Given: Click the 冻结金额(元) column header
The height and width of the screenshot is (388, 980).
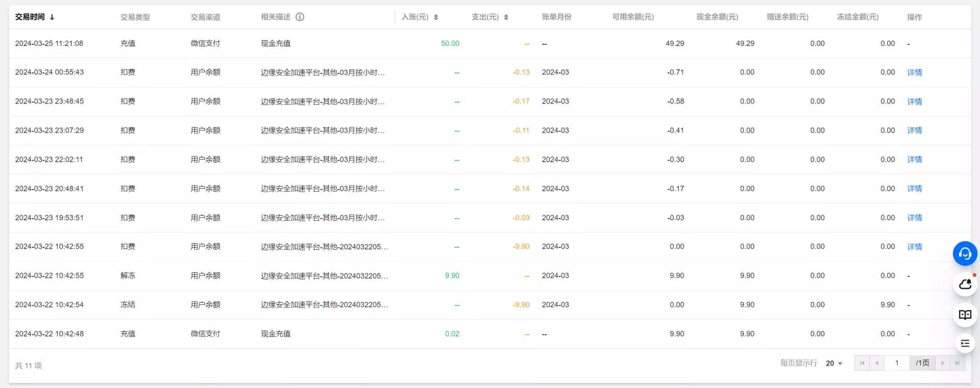Looking at the screenshot, I should (857, 17).
